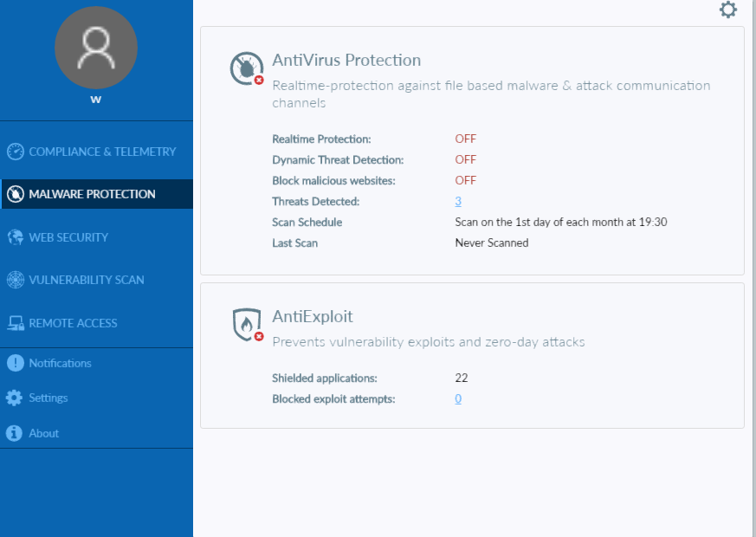Click the Remote Access computer icon
The height and width of the screenshot is (537, 756).
click(15, 323)
